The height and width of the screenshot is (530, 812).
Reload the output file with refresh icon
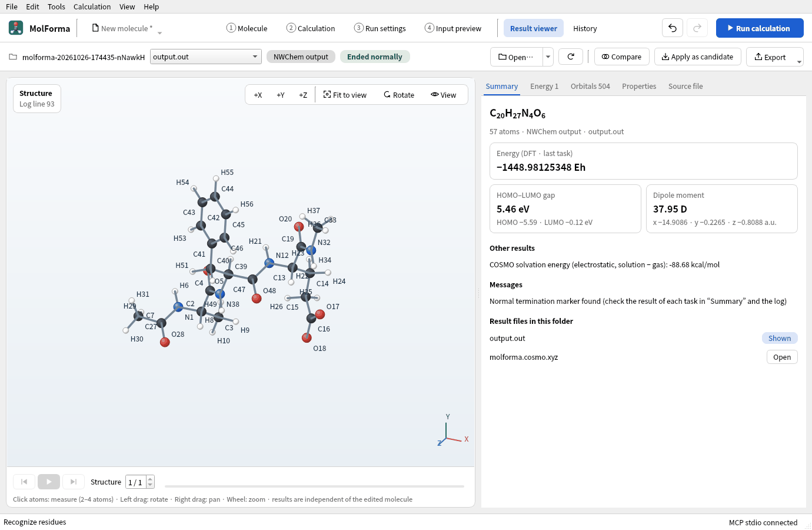click(571, 57)
